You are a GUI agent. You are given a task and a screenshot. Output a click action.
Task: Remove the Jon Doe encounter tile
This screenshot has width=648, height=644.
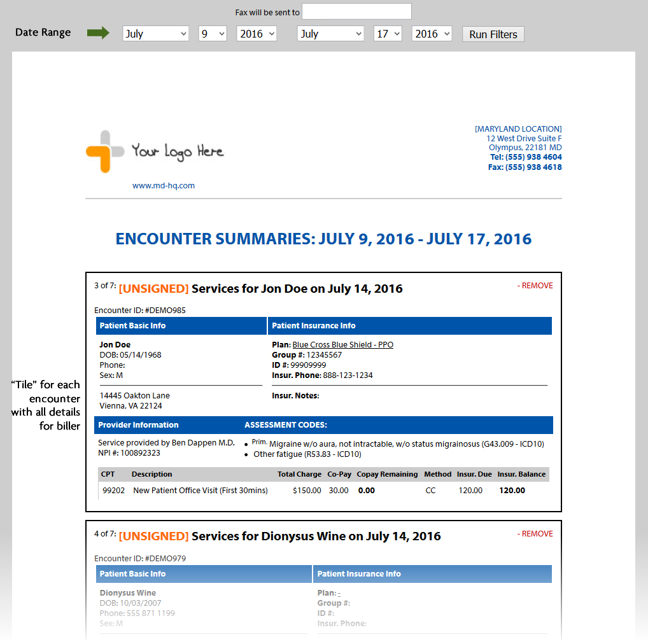tap(535, 286)
